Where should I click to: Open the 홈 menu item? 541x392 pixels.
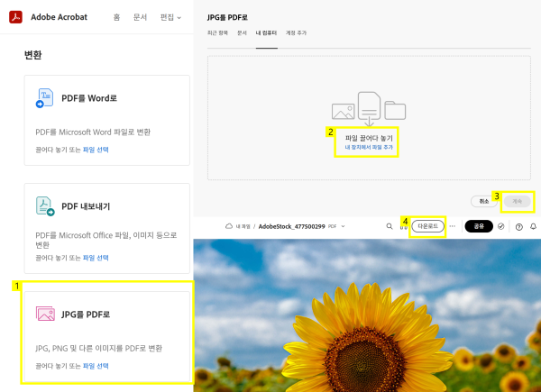coord(116,17)
